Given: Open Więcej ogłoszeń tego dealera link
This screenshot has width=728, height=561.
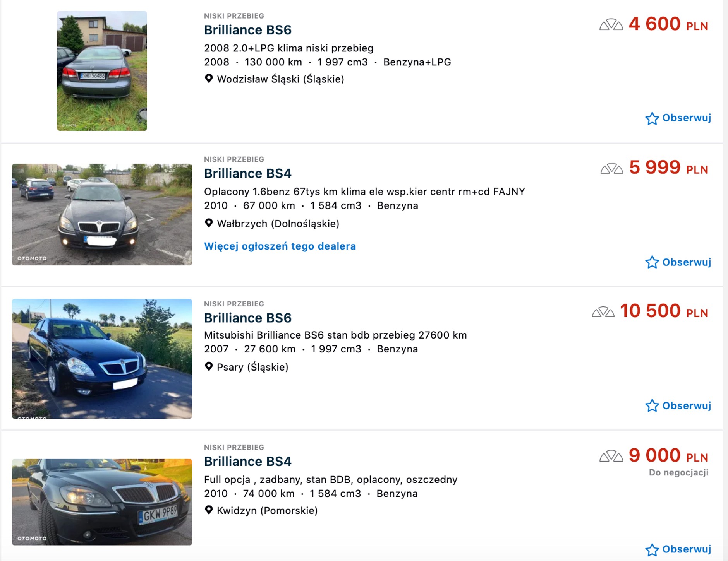Looking at the screenshot, I should click(280, 246).
